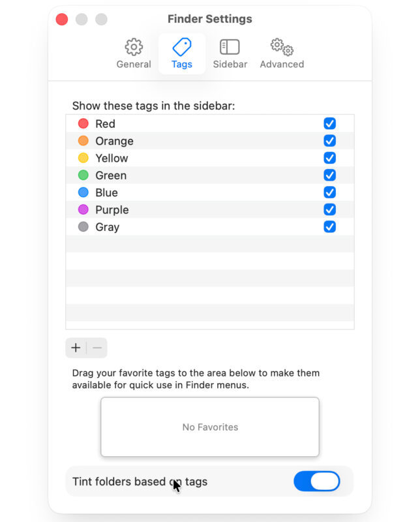Select the Blue tag name
The image size is (420, 522).
106,192
